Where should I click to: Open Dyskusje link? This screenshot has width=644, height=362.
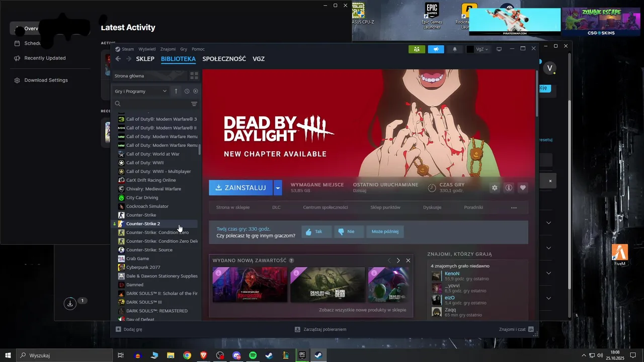[x=432, y=207]
